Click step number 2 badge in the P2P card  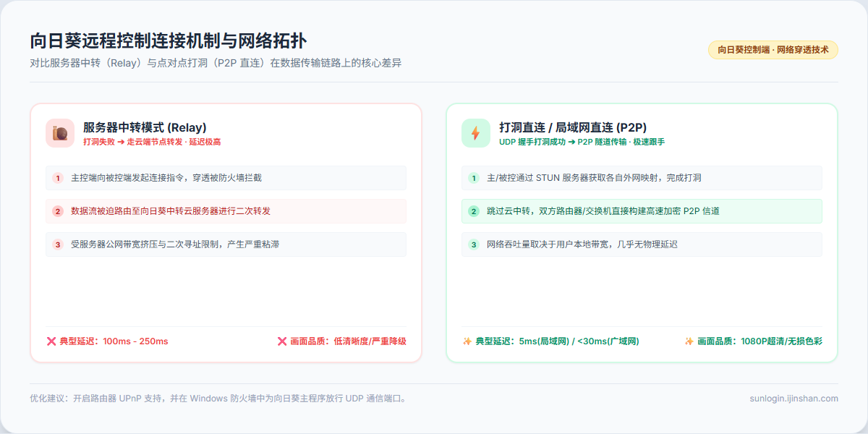(x=474, y=211)
